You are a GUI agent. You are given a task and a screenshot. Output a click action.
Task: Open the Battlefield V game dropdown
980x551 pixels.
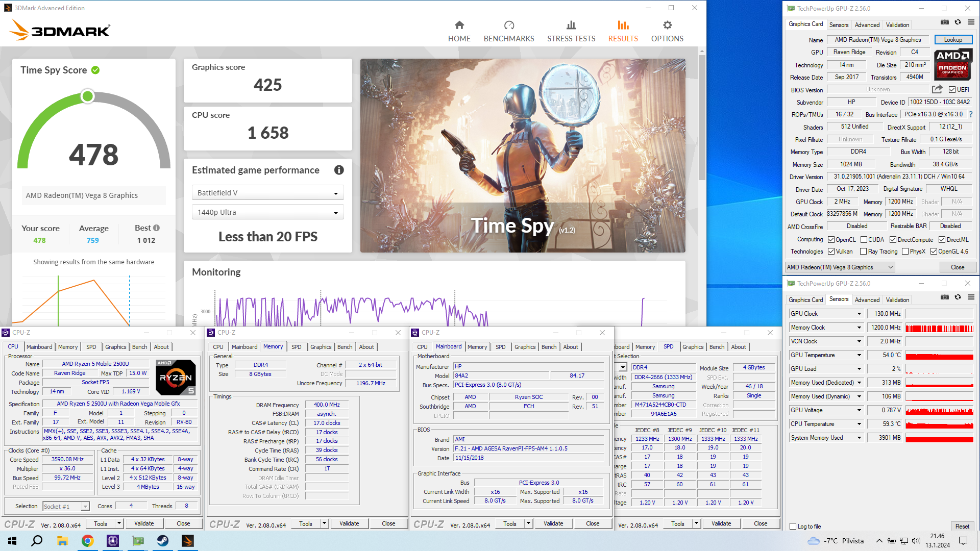click(267, 193)
